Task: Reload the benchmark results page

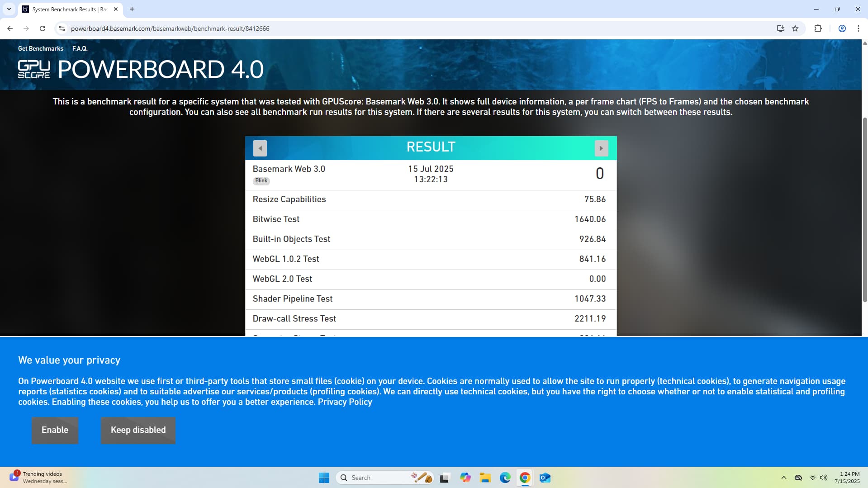Action: tap(43, 28)
